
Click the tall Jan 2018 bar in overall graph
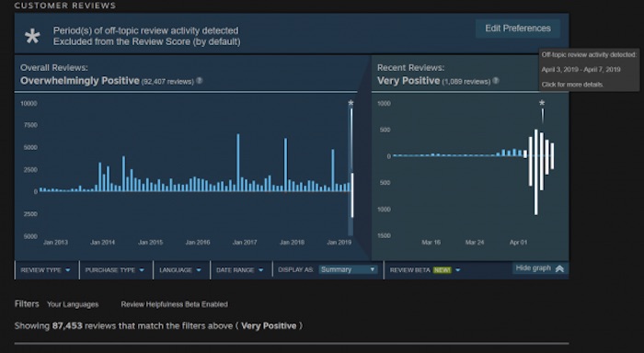(285, 165)
